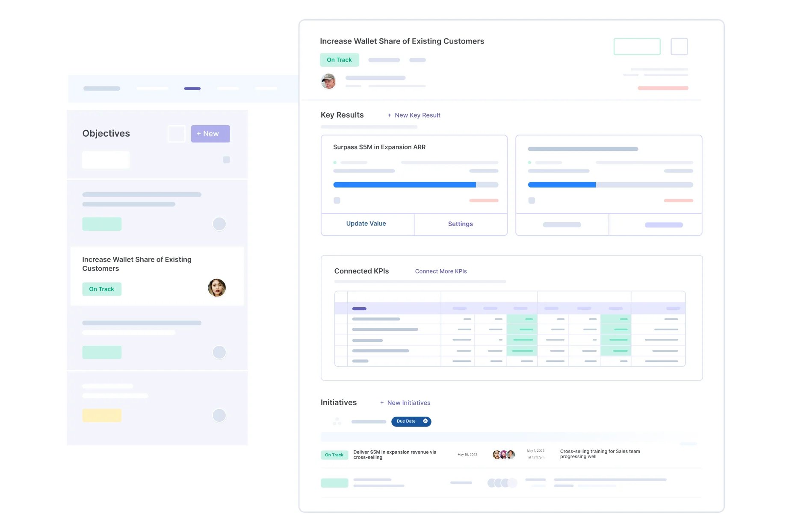789x532 pixels.
Task: Open the On Track status badge in the header
Action: pyautogui.click(x=339, y=60)
